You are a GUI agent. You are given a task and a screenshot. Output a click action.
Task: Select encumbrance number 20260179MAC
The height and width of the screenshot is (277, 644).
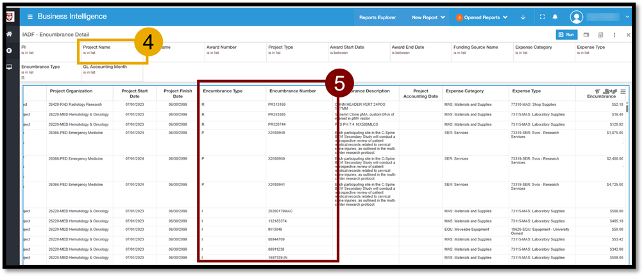point(280,211)
